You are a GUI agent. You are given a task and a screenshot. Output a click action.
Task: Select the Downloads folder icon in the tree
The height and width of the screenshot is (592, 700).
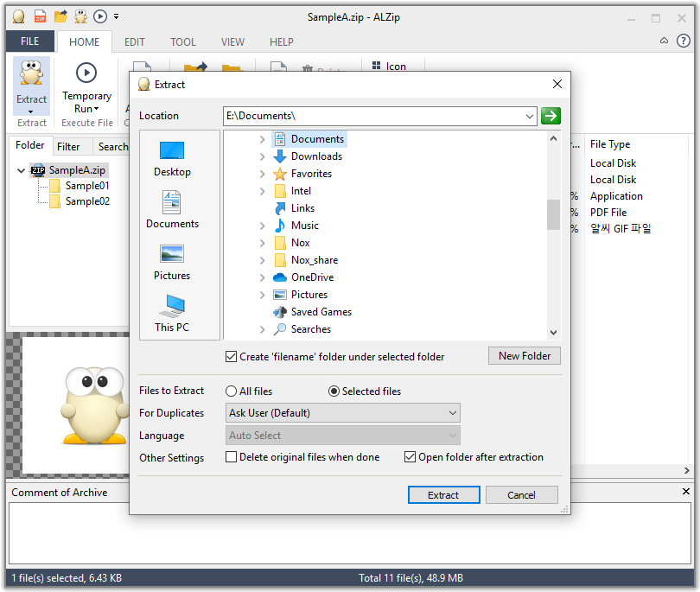pyautogui.click(x=280, y=156)
